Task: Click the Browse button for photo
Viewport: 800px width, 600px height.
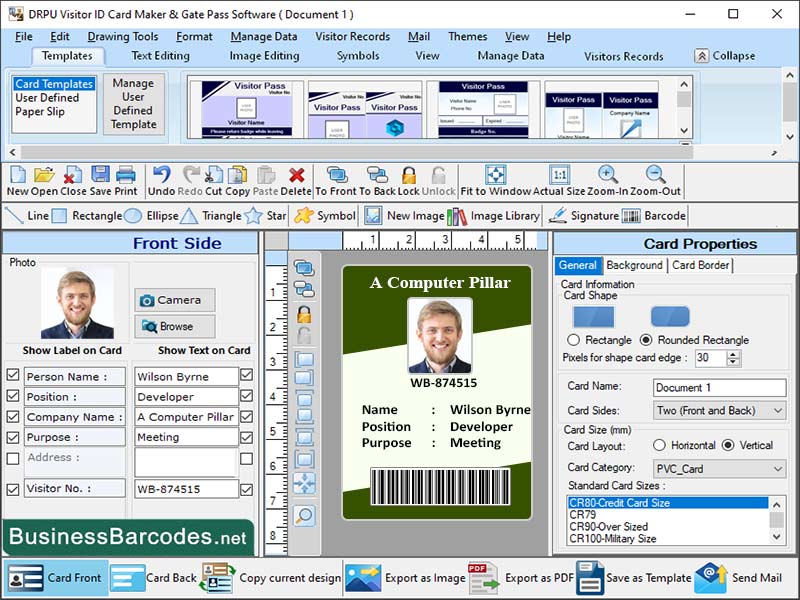Action: coord(173,326)
